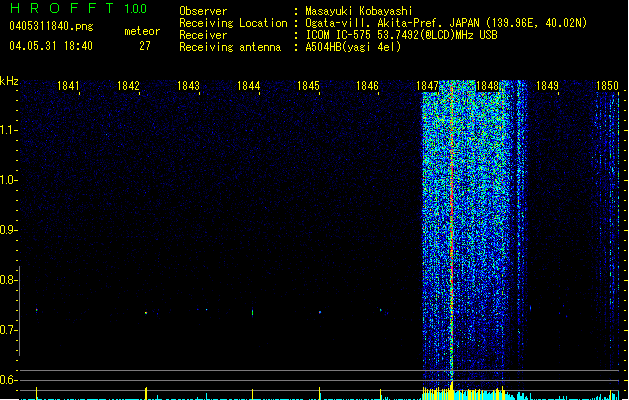Select the antenna value A504HB(yagi 4el)
Image resolution: width=629 pixels, height=400 pixels.
point(353,47)
